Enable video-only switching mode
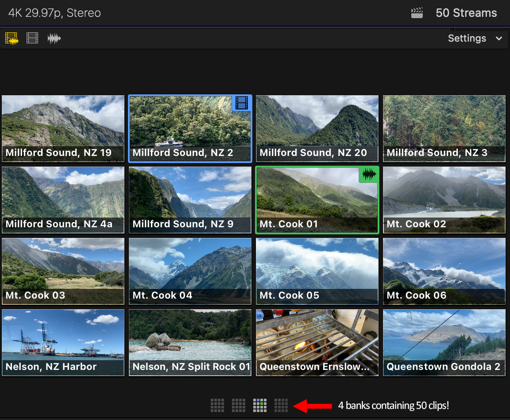 pyautogui.click(x=32, y=39)
